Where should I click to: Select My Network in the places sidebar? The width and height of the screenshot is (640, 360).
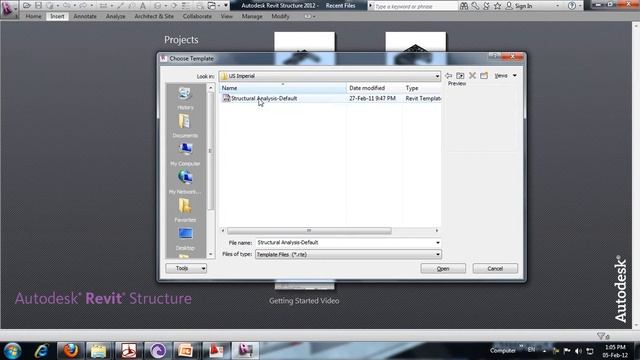click(185, 182)
